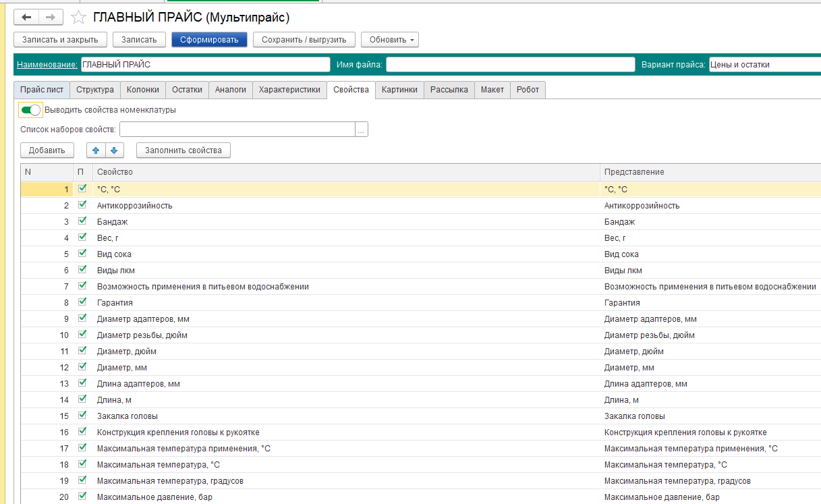Click Представление cell 'Вид сока'
The image size is (821, 504).
pos(710,254)
